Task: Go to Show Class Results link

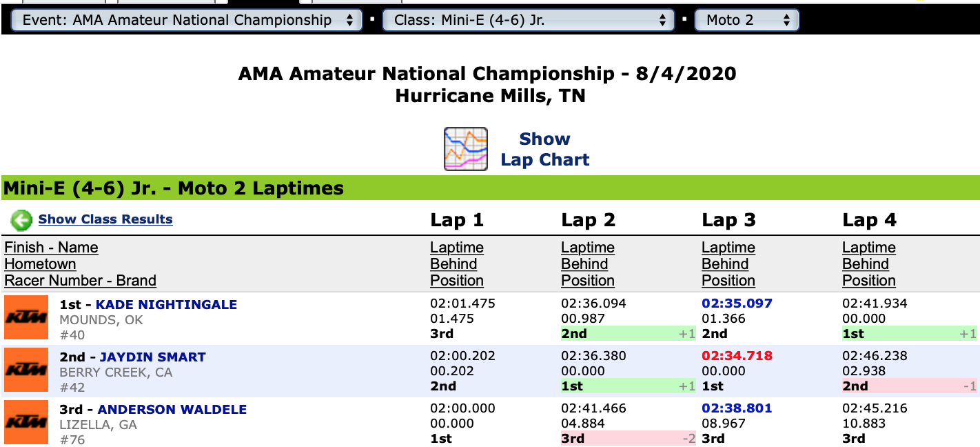Action: click(105, 219)
